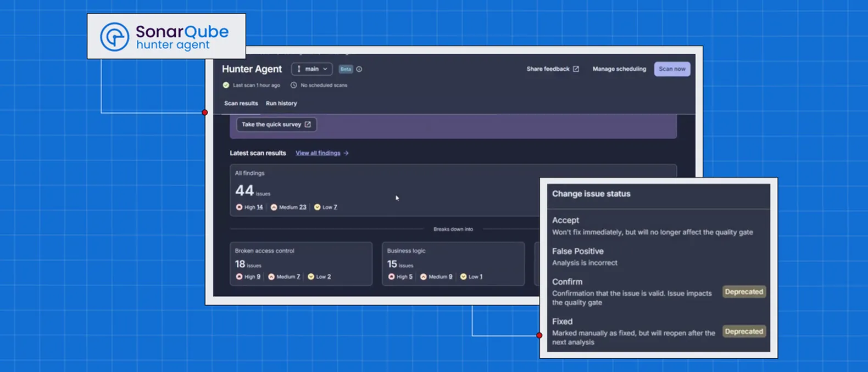
Task: Click Last scan 1 hour ago text
Action: [x=256, y=85]
